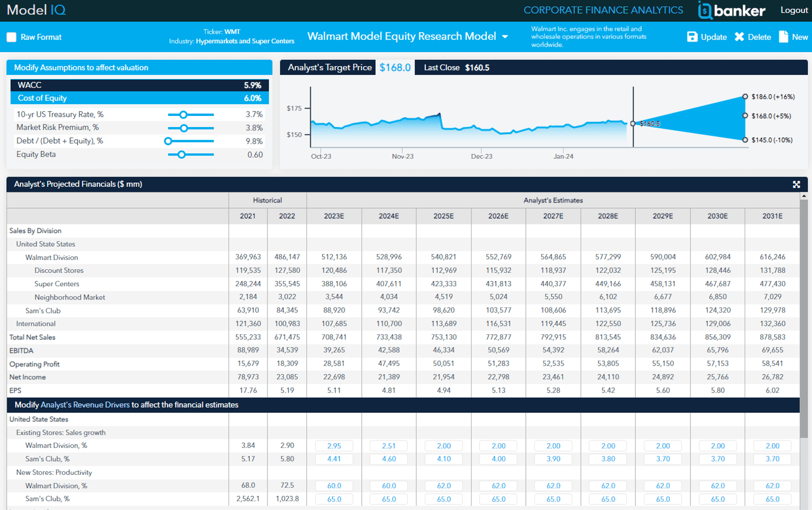Click the 2021 historical column header

(x=248, y=216)
